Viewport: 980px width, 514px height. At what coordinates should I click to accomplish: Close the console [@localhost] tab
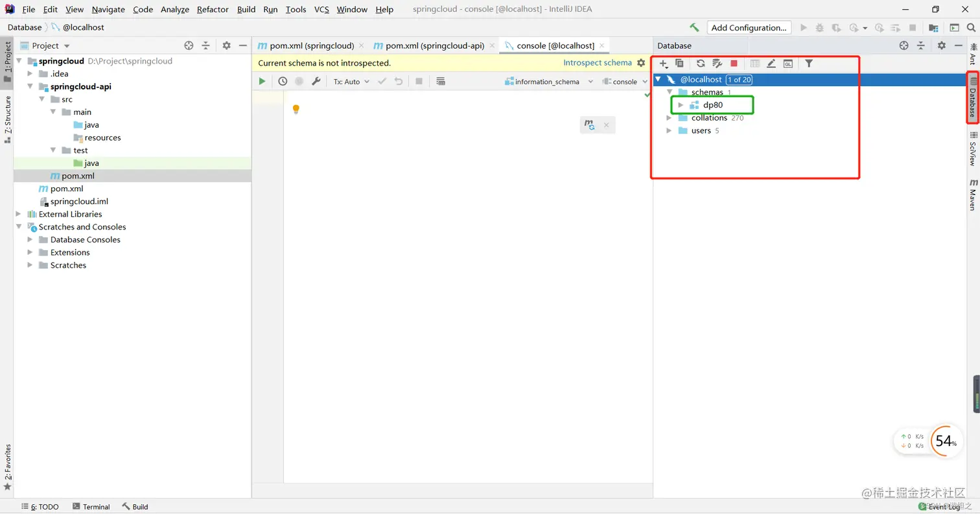tap(602, 45)
